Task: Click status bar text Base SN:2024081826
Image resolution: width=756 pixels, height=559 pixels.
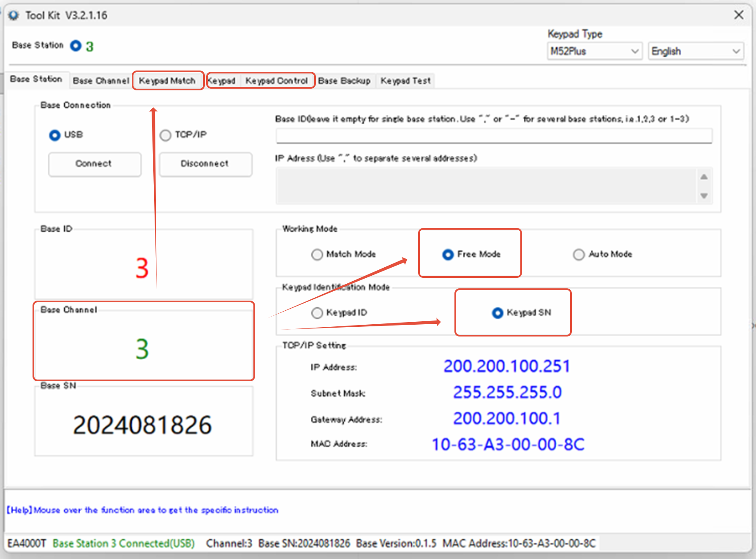Action: [304, 543]
